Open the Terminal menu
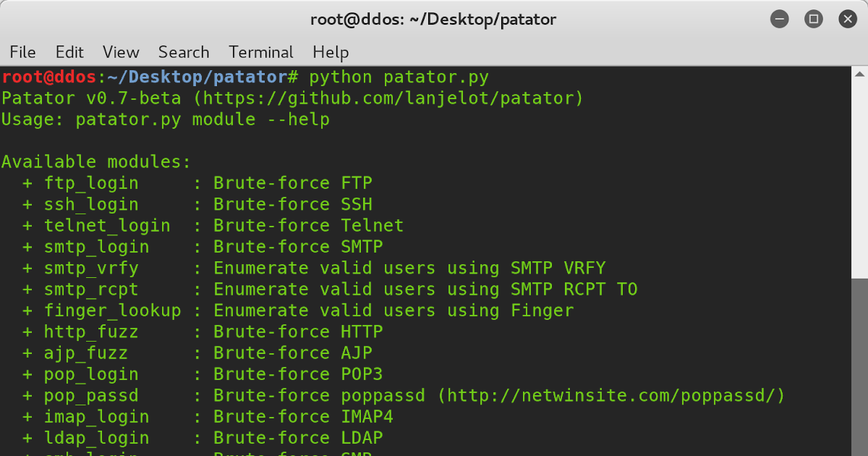 [x=261, y=52]
